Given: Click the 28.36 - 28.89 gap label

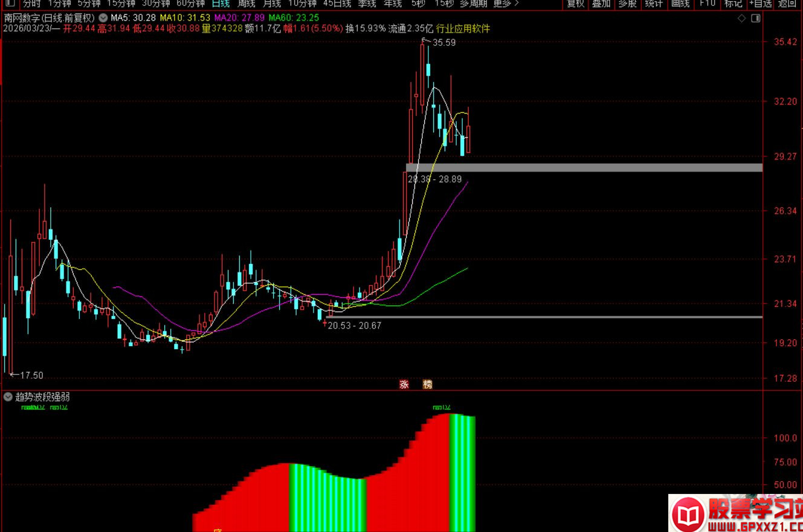Looking at the screenshot, I should pyautogui.click(x=434, y=179).
